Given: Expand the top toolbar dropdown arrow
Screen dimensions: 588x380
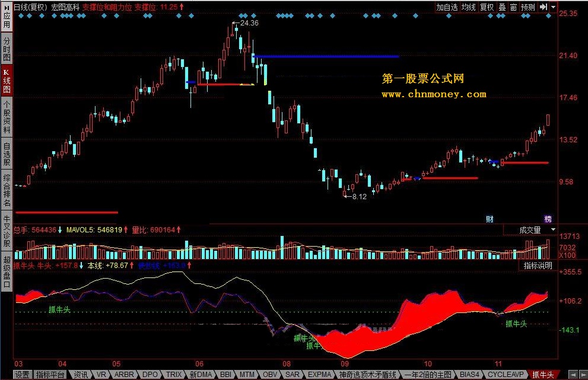Looking at the screenshot, I should click(553, 7).
